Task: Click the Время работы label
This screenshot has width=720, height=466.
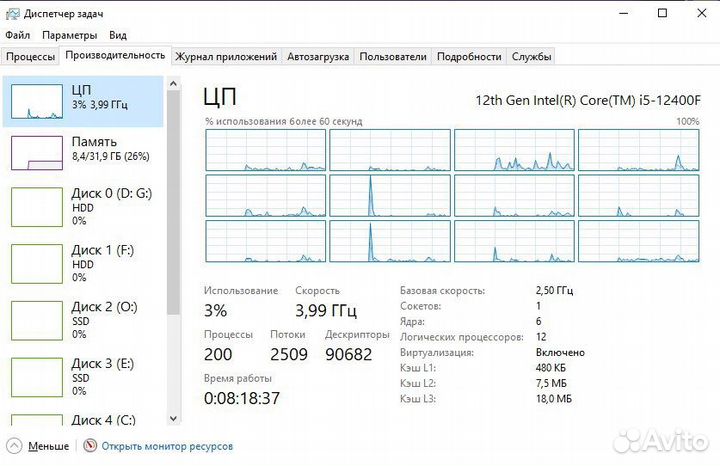Action: [238, 378]
